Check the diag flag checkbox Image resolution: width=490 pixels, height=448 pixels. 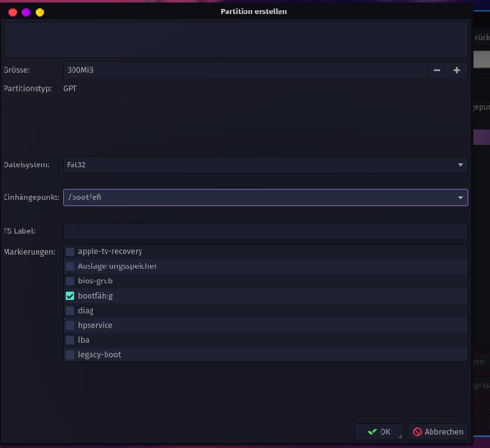click(70, 311)
